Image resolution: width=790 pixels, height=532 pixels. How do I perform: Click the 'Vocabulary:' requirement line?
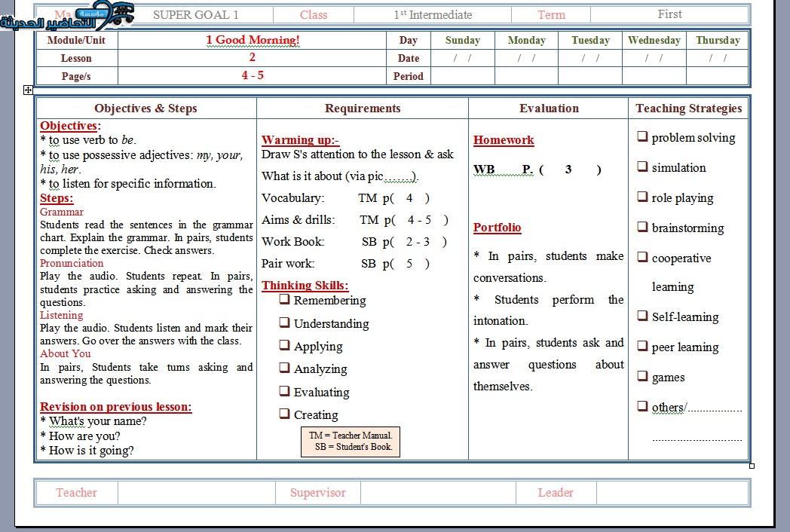[x=345, y=198]
